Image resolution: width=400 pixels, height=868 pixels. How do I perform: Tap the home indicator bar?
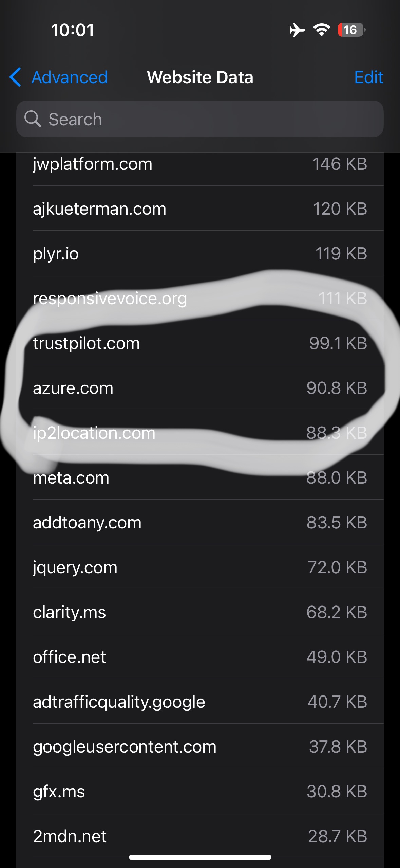(200, 857)
